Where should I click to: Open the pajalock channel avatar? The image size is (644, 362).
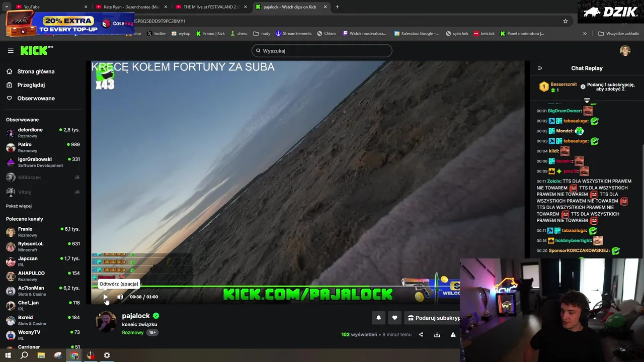106,322
